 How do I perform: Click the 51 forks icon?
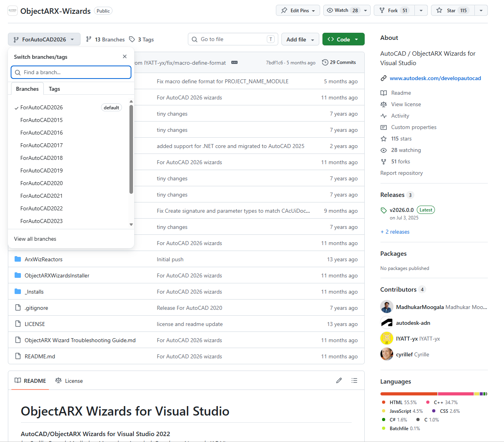(384, 161)
